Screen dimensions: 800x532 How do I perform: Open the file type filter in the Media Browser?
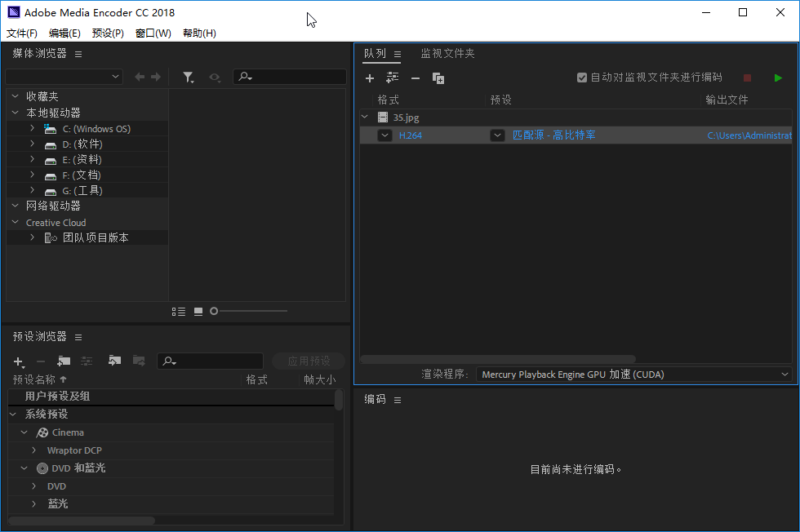point(189,77)
